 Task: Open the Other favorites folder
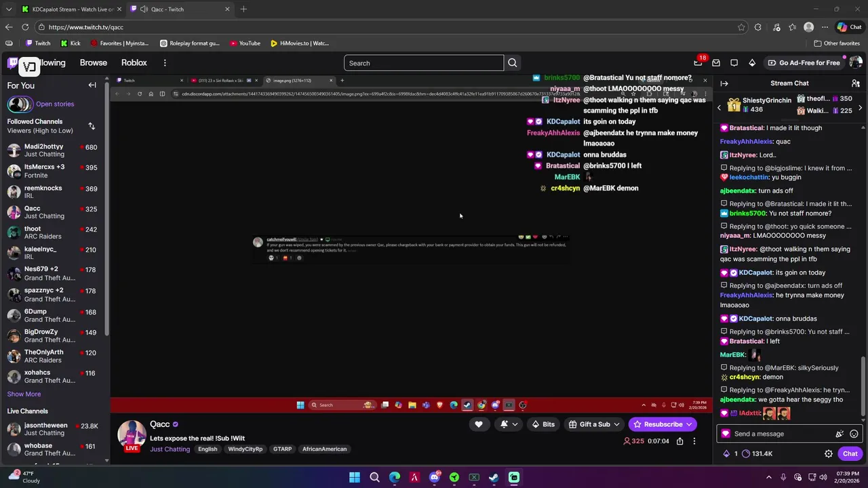(x=837, y=43)
